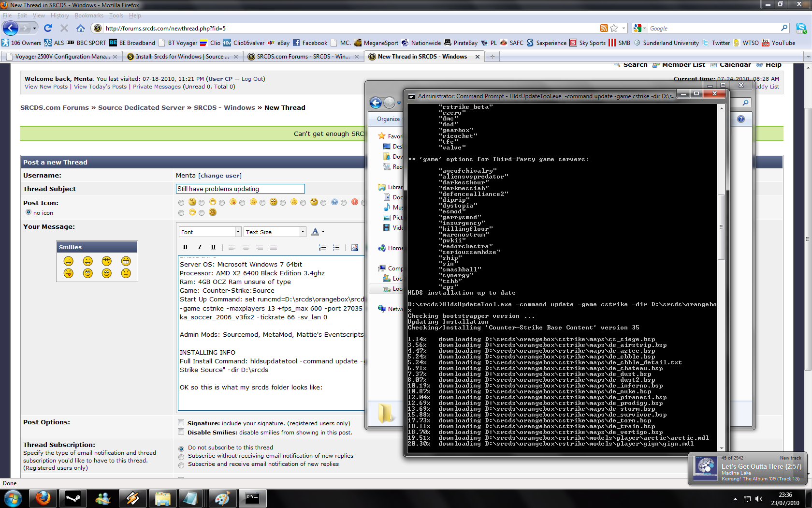Open the list all tabs dropdown
The image size is (812, 508).
(x=807, y=57)
